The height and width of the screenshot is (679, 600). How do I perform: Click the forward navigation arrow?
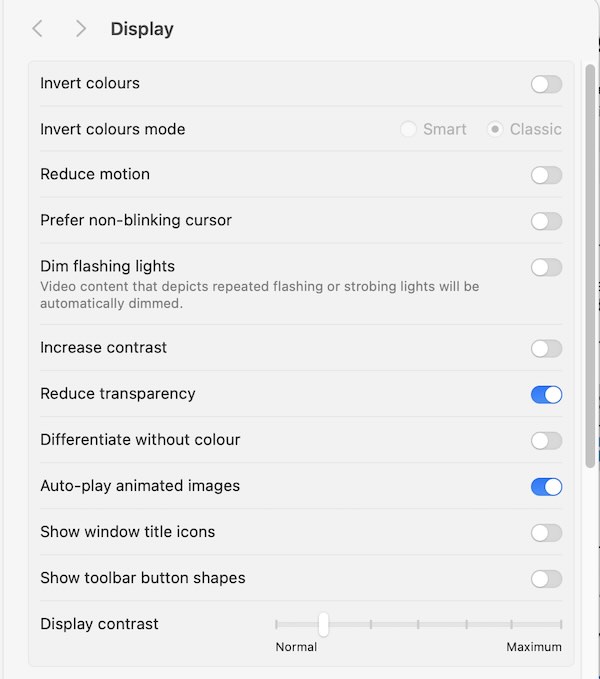tap(81, 29)
